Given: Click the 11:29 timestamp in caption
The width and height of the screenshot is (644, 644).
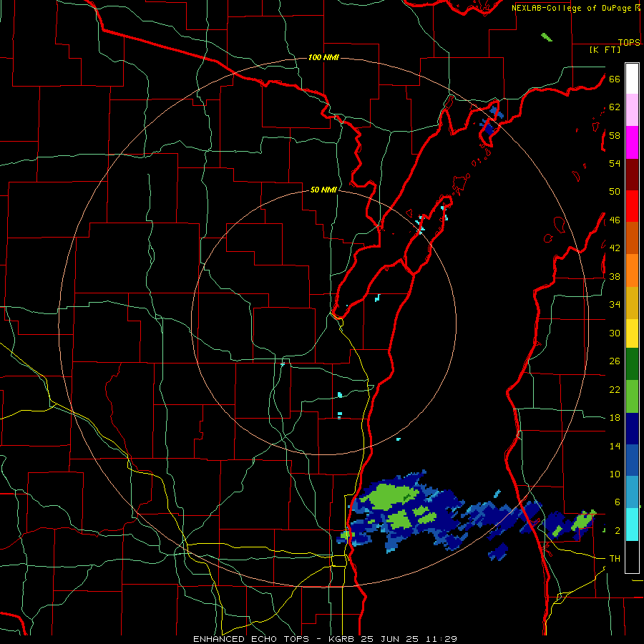Looking at the screenshot, I should tap(441, 639).
